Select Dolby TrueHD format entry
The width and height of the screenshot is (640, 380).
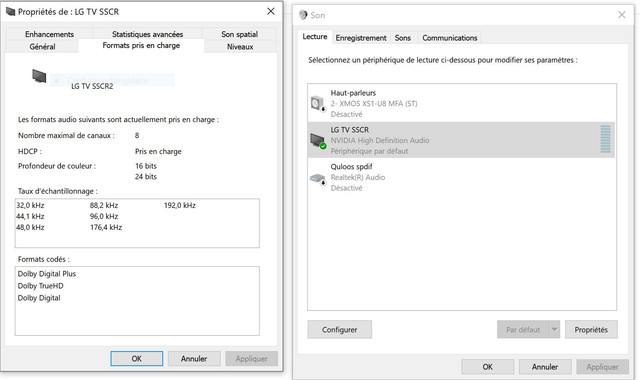tap(40, 286)
